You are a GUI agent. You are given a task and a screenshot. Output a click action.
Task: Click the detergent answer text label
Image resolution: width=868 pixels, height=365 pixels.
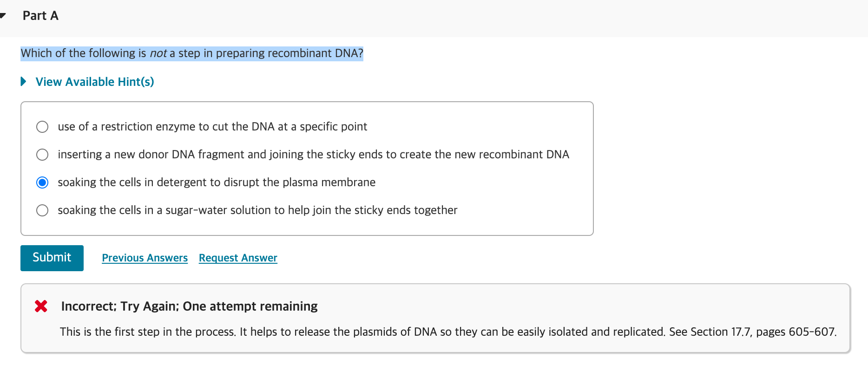point(217,182)
